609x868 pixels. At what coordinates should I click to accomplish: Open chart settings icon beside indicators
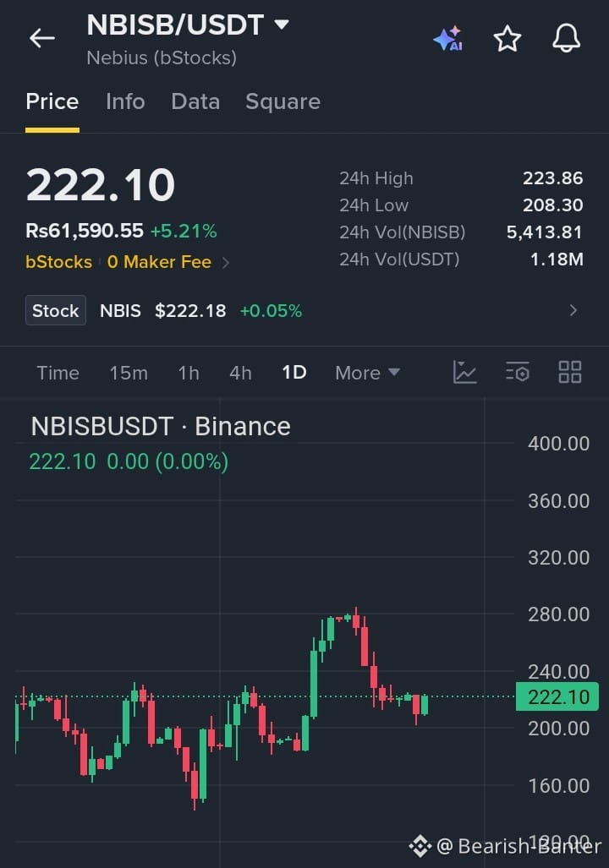tap(518, 372)
